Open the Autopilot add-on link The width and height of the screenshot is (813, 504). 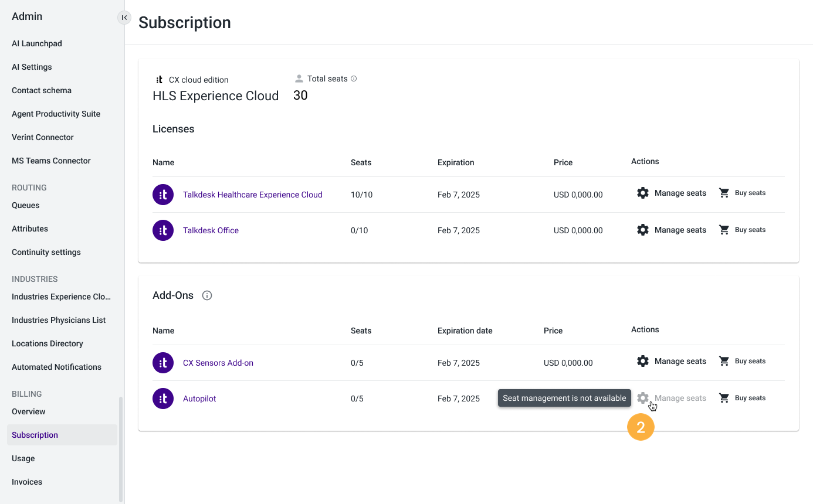pos(199,399)
